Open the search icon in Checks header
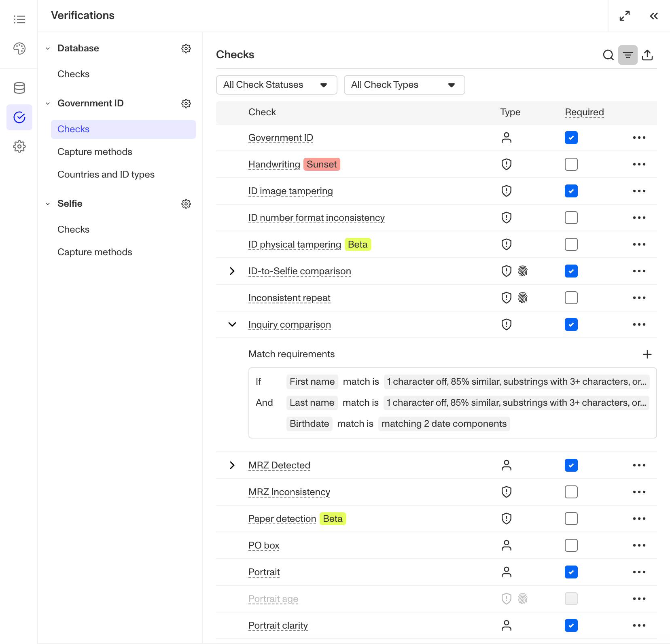 (608, 55)
